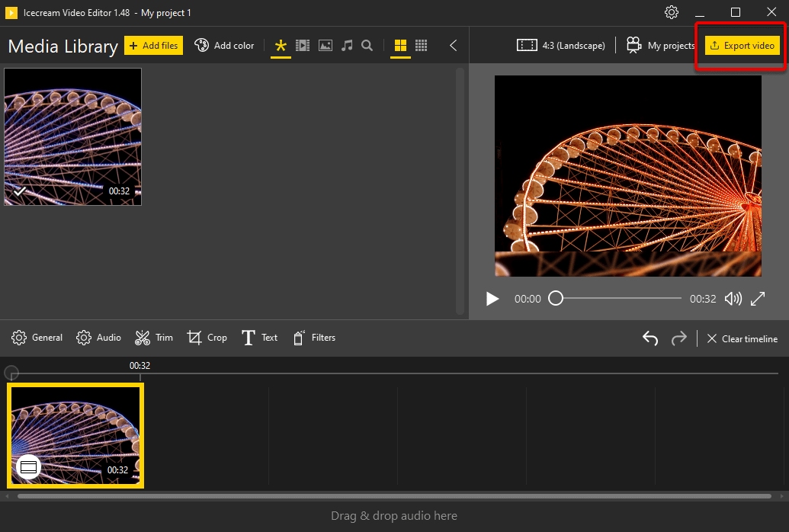Click the 'Drag & drop audio here' track
Image resolution: width=789 pixels, height=532 pixels.
point(395,516)
